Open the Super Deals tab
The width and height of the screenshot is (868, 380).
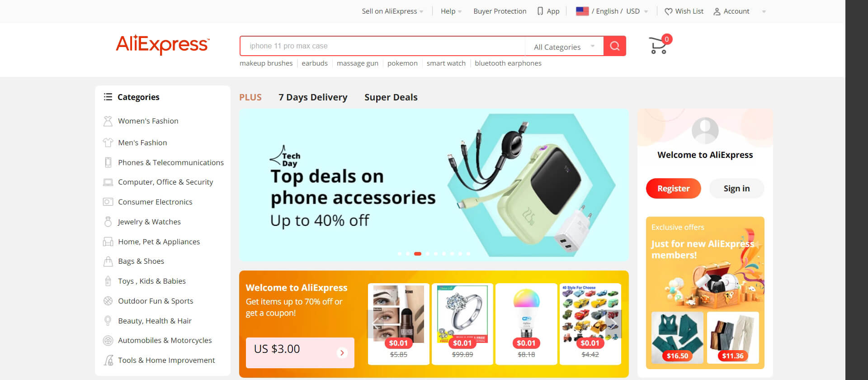[x=391, y=97]
